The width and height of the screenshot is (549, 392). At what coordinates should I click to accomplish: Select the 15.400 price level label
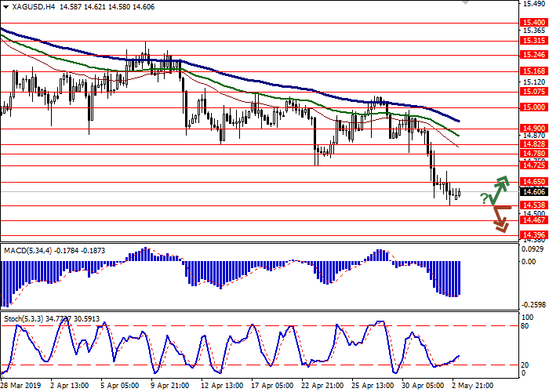[x=533, y=24]
